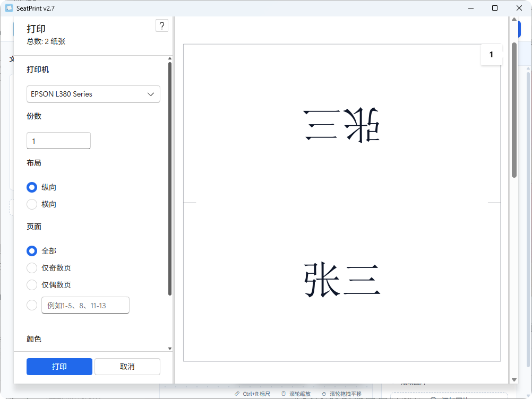Click the blue 打印 print button
This screenshot has width=532, height=399.
[59, 367]
